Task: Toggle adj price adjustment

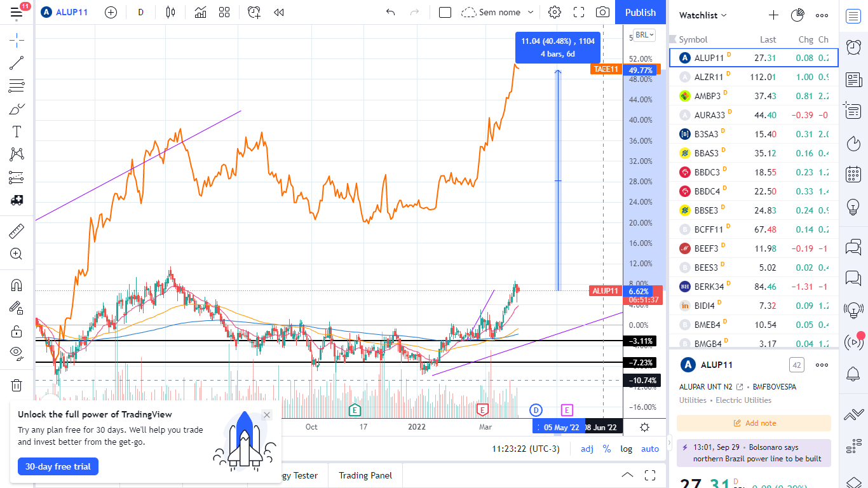Action: pyautogui.click(x=587, y=449)
